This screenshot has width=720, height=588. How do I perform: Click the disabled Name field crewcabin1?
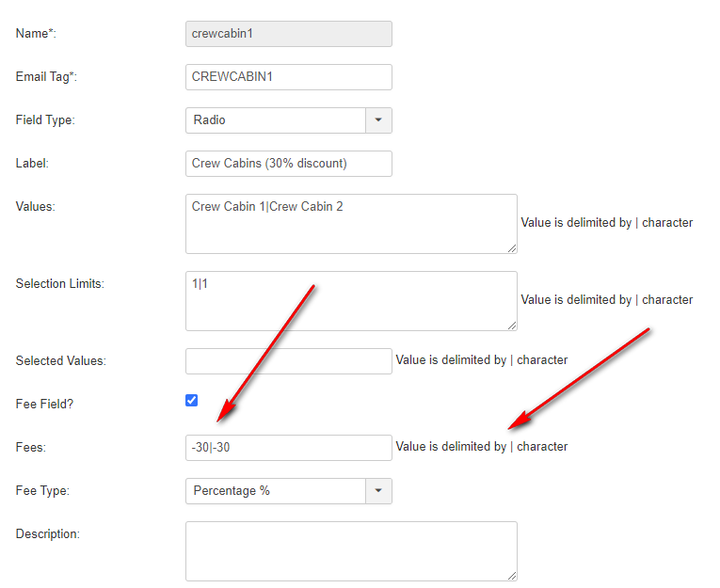[x=288, y=34]
